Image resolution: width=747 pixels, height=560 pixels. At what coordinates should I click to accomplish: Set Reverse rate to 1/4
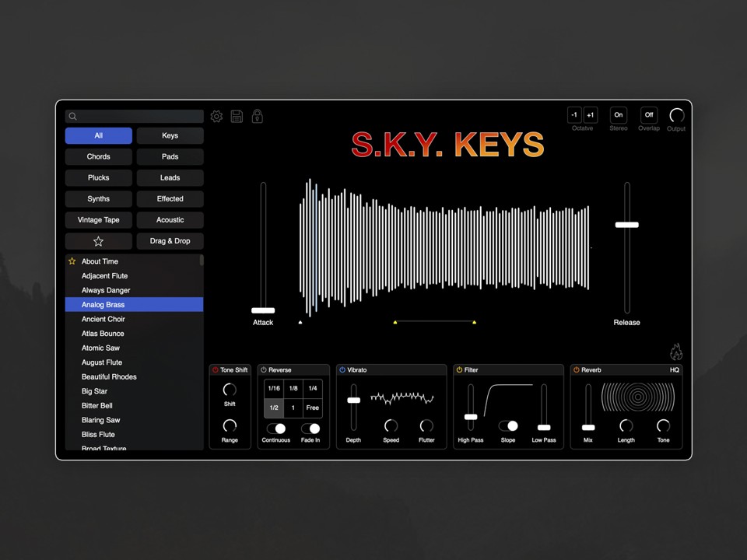(313, 389)
